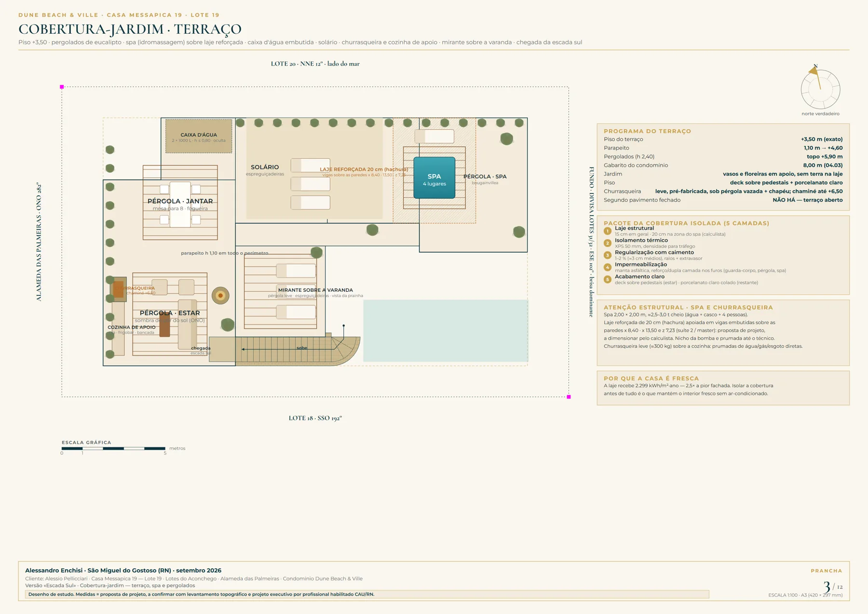
Task: Click the round fire pit symbol
Action: pos(220,296)
